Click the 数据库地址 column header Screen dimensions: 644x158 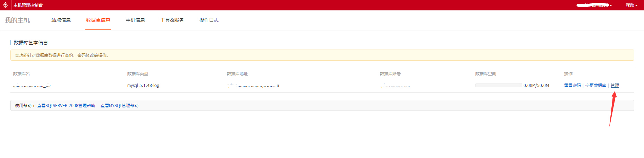pyautogui.click(x=237, y=74)
